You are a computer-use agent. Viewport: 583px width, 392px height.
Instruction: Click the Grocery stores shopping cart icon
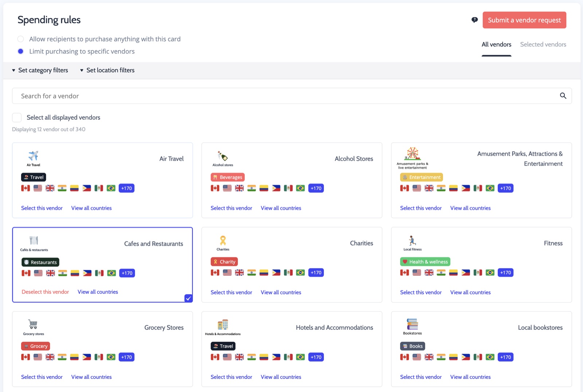[x=33, y=325]
